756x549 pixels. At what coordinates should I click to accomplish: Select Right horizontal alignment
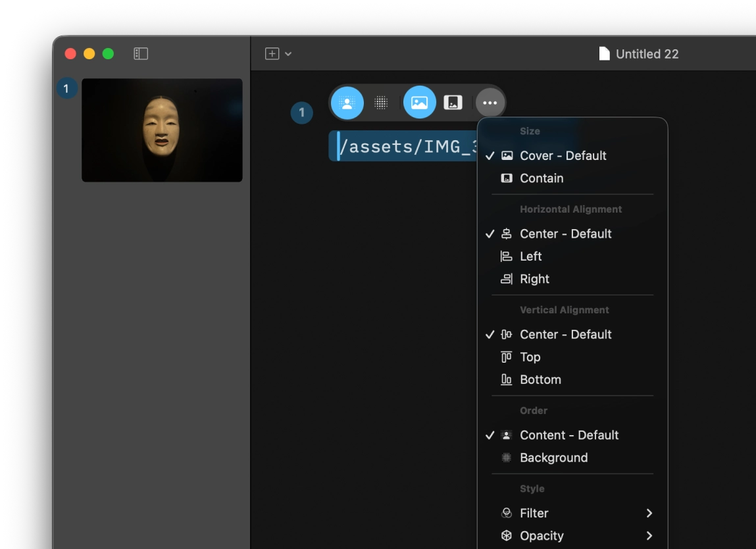pyautogui.click(x=536, y=278)
